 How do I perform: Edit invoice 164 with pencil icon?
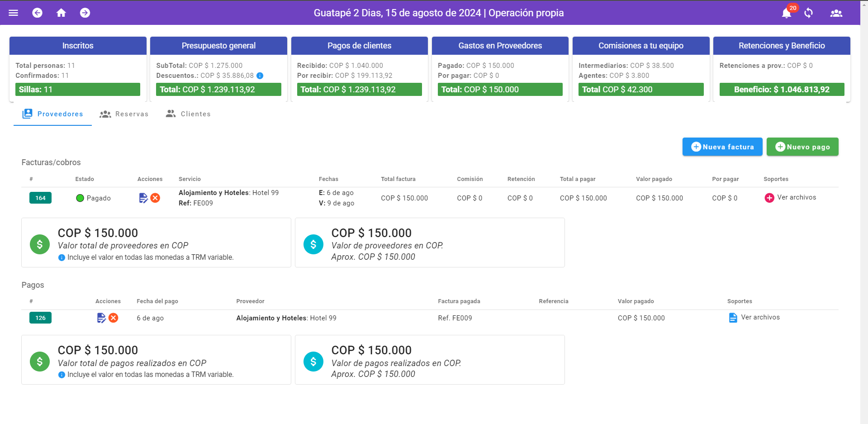pyautogui.click(x=143, y=198)
